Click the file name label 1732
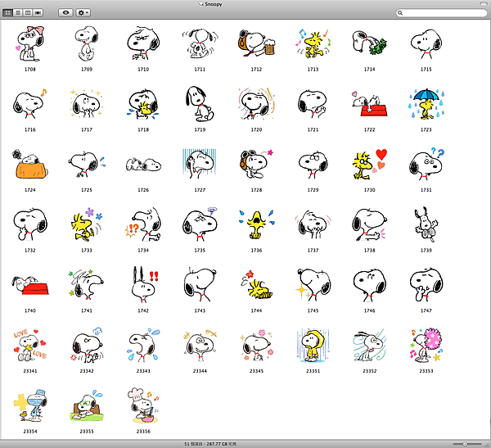Image resolution: width=491 pixels, height=448 pixels. pos(30,250)
